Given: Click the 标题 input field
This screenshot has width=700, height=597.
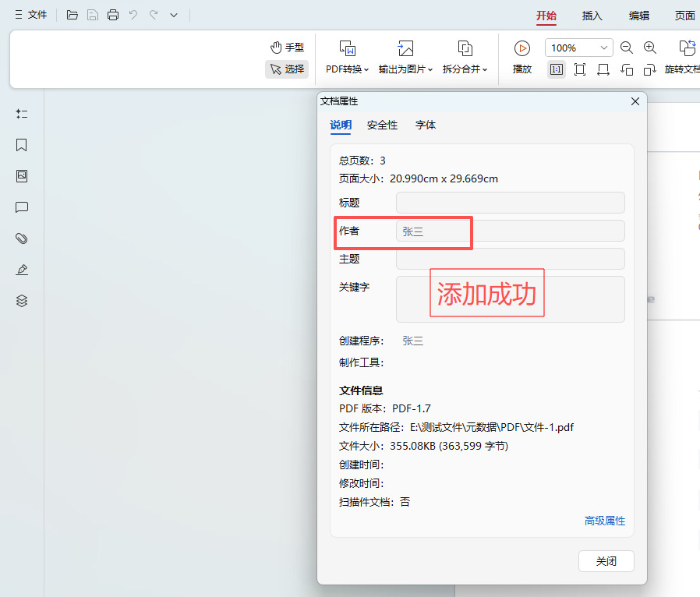Looking at the screenshot, I should pos(511,203).
